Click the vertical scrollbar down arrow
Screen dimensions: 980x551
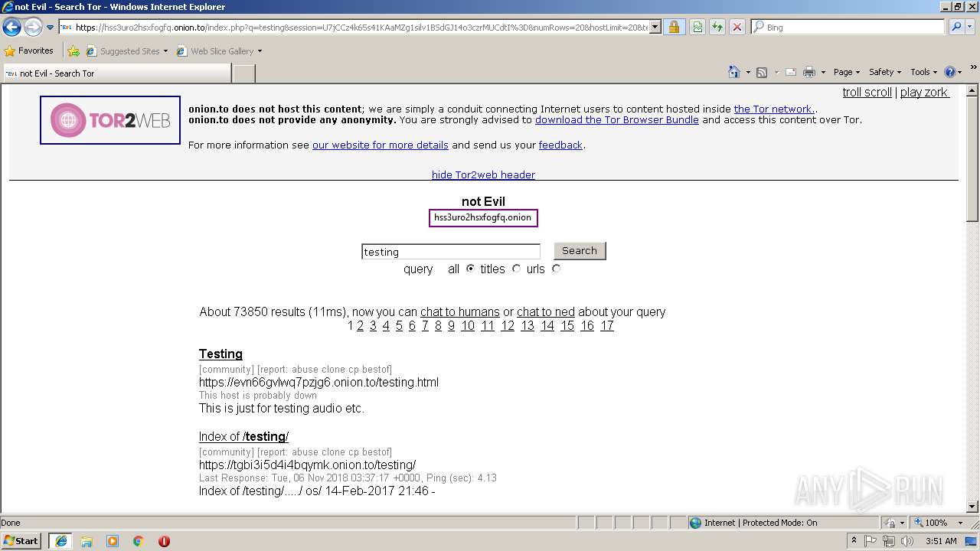click(x=972, y=506)
